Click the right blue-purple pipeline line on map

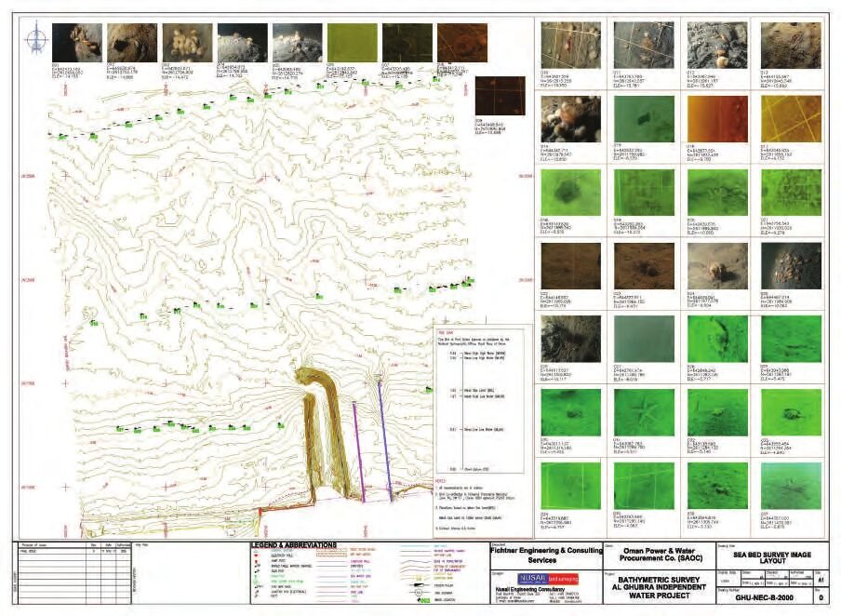386,440
